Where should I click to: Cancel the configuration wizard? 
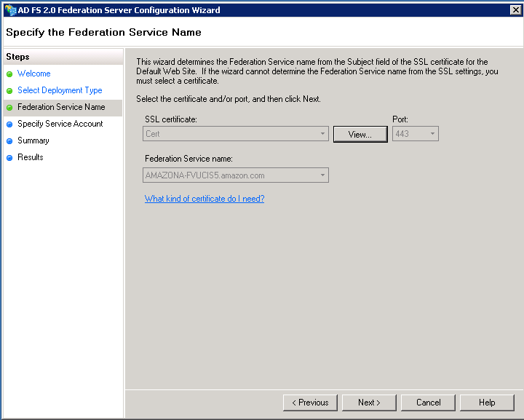coord(428,403)
